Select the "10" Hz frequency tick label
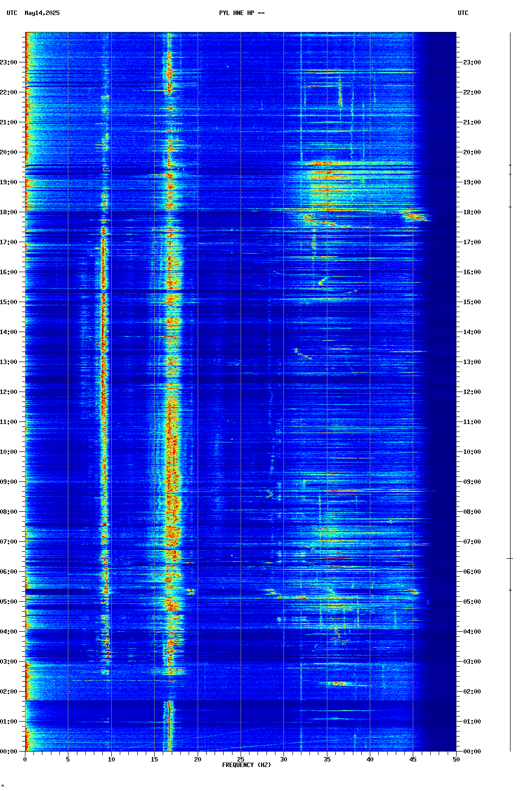The width and height of the screenshot is (532, 791). pos(111,760)
